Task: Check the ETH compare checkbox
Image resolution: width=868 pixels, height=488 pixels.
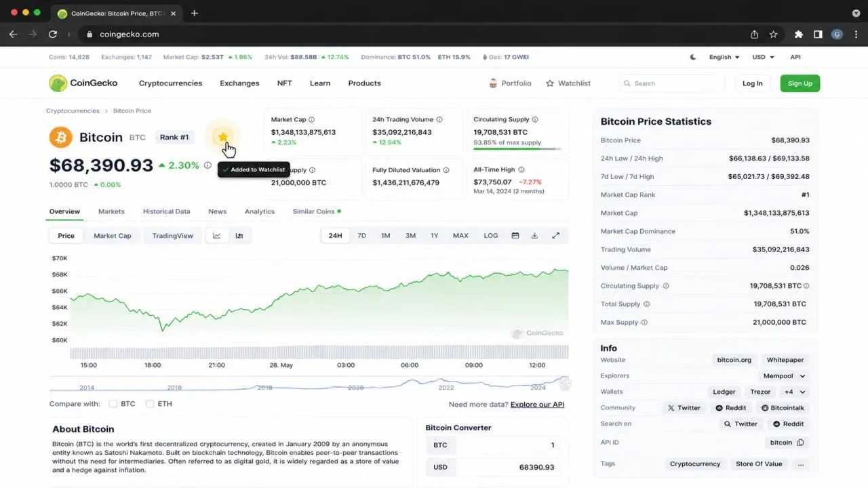Action: tap(150, 404)
